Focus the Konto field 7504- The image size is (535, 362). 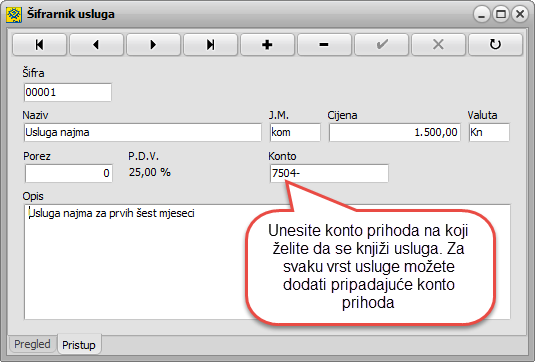(329, 173)
